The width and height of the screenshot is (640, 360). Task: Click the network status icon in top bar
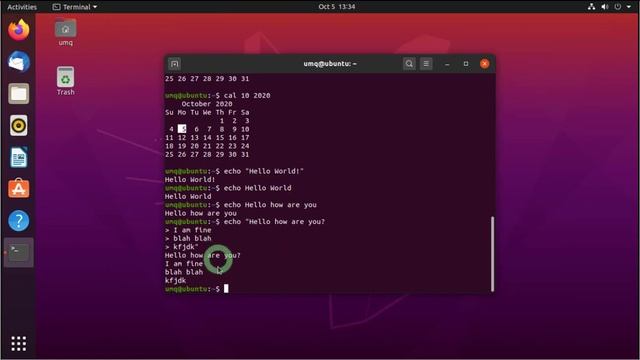[591, 7]
